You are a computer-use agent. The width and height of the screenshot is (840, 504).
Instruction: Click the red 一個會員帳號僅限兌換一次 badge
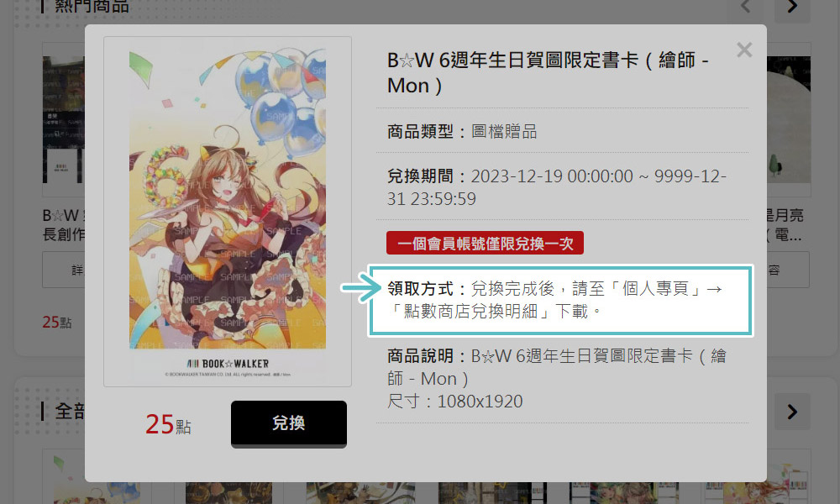(485, 243)
